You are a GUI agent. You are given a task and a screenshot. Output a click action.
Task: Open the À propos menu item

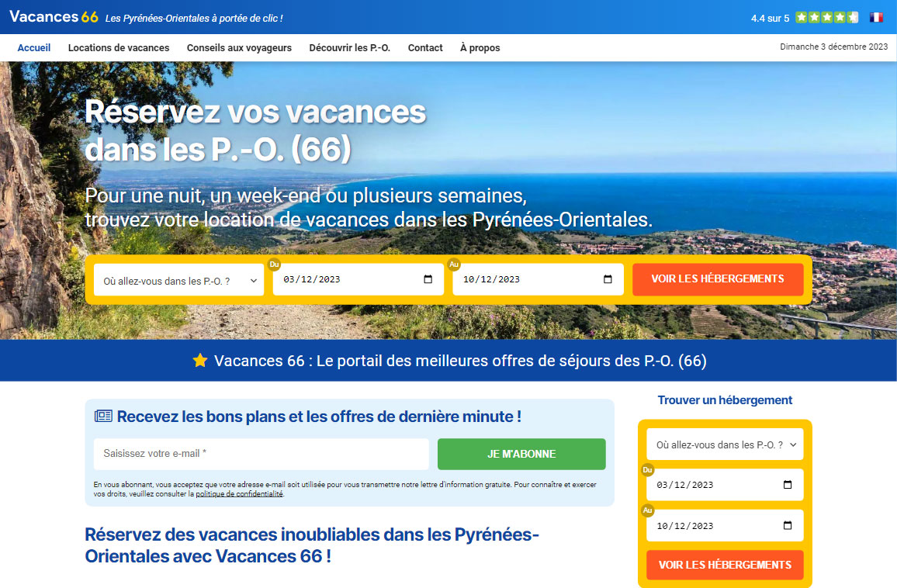480,48
